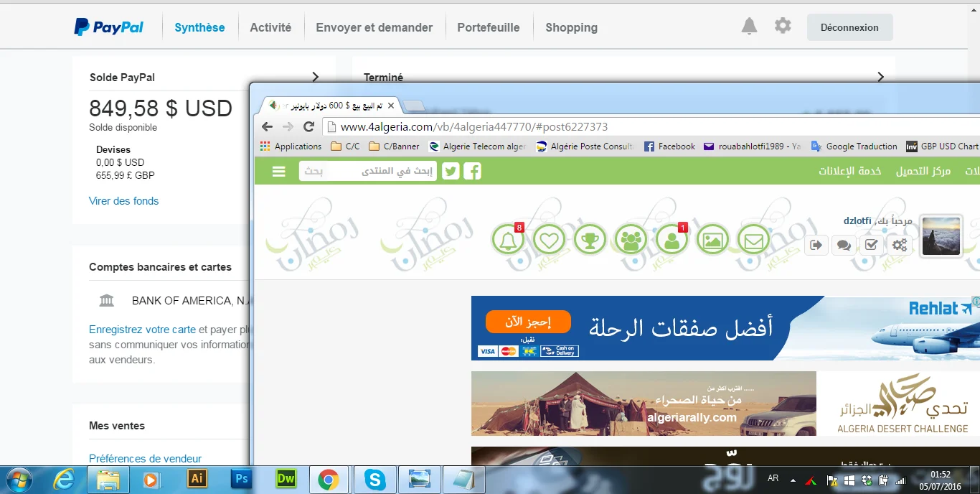Open the Google Traduction bookmark

[x=854, y=146]
